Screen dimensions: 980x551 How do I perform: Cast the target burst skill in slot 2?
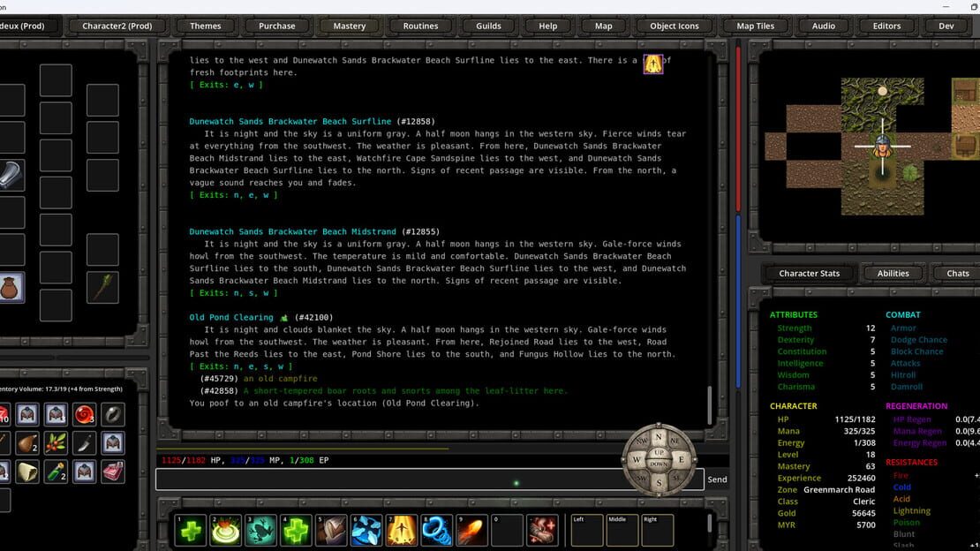[x=226, y=531]
